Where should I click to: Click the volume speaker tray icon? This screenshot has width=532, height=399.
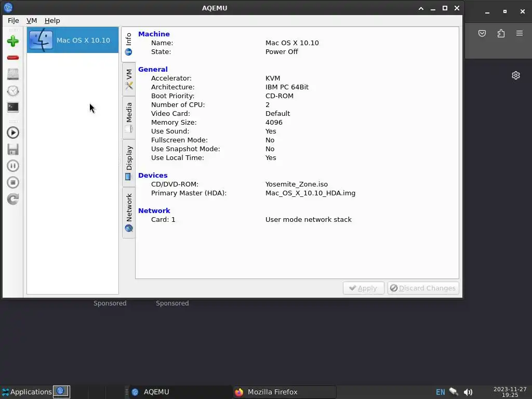468,392
